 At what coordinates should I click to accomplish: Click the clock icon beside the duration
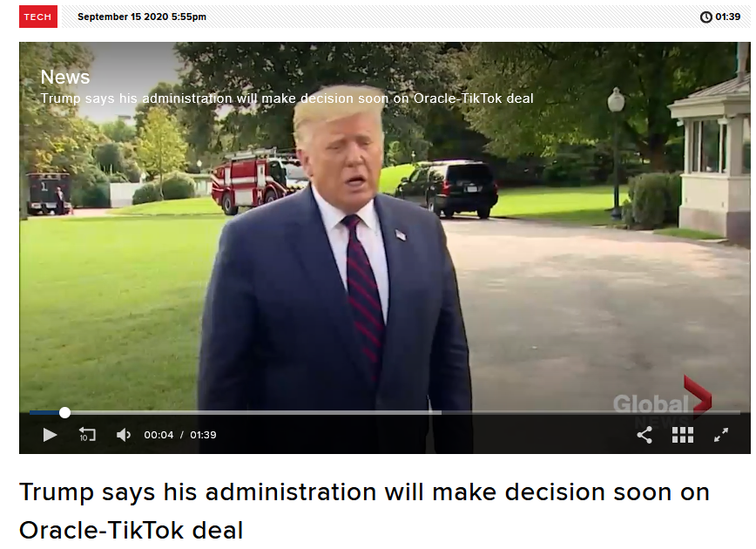pyautogui.click(x=705, y=17)
